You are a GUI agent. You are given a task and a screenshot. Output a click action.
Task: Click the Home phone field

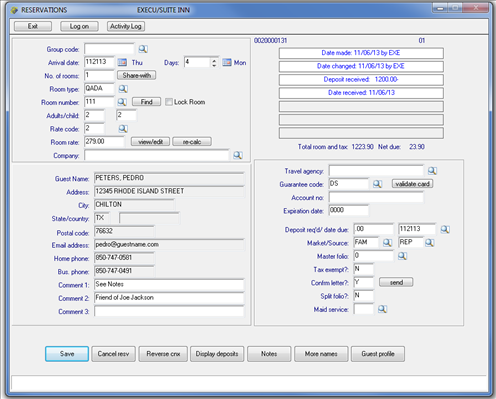(x=124, y=258)
